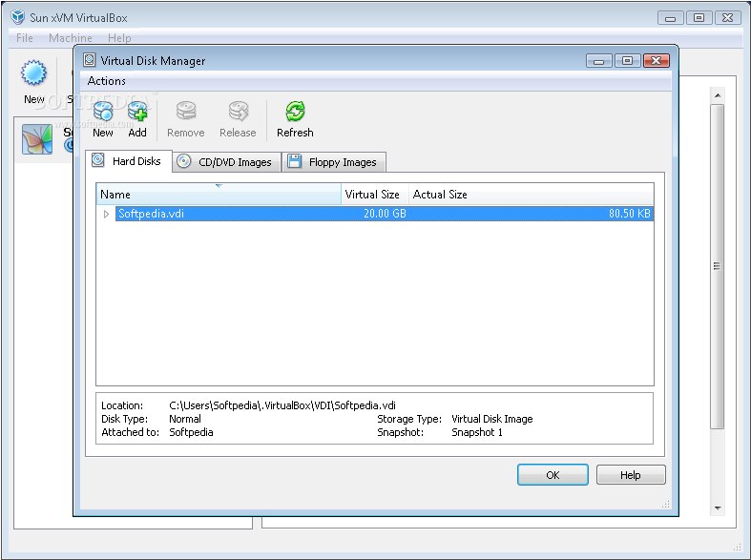Sort by the Actual Size column header

[x=532, y=195]
